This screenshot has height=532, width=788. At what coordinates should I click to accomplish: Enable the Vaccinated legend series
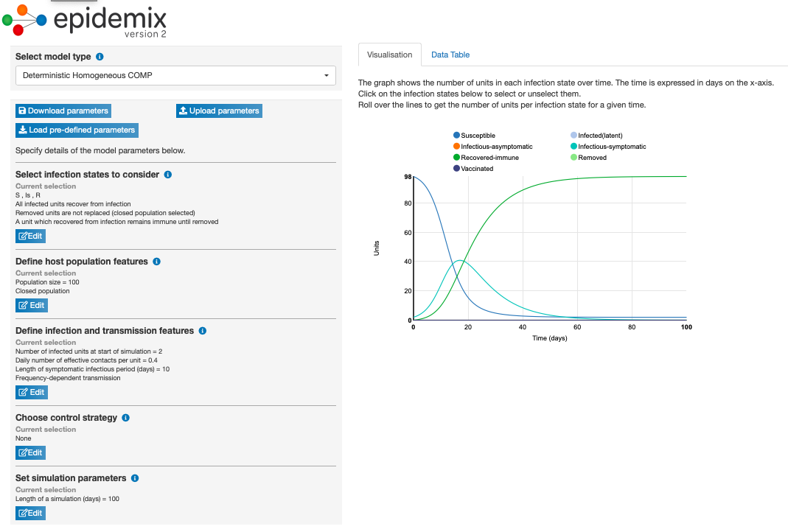coord(476,169)
